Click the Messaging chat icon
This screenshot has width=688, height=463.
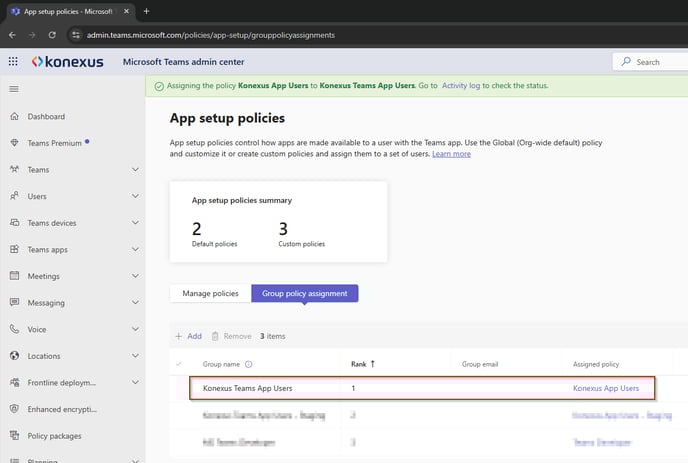click(14, 302)
